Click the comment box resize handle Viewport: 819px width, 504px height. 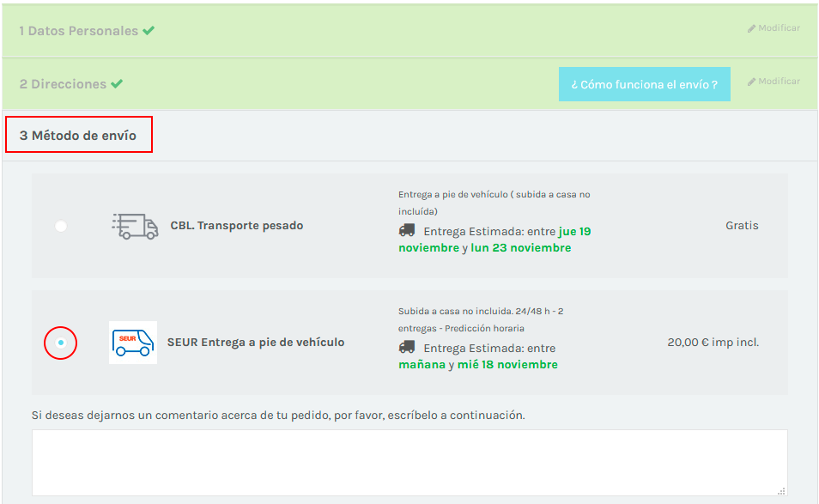781,491
